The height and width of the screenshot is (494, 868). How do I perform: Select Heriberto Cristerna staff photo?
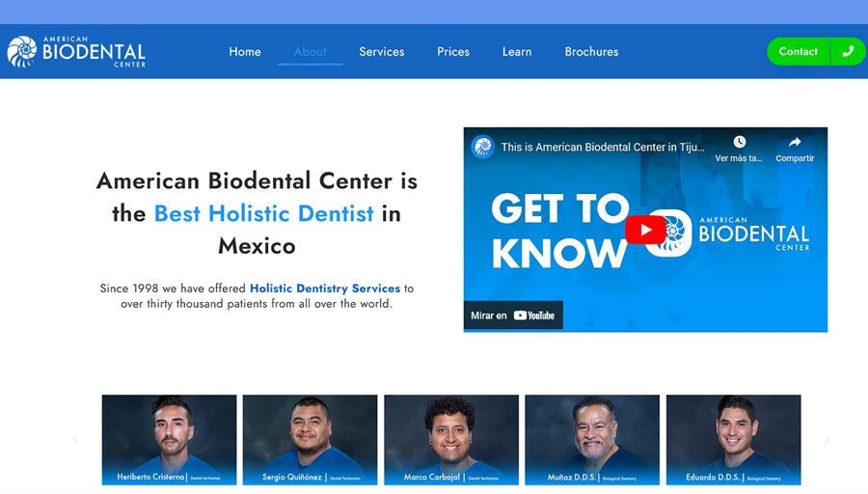pos(169,439)
